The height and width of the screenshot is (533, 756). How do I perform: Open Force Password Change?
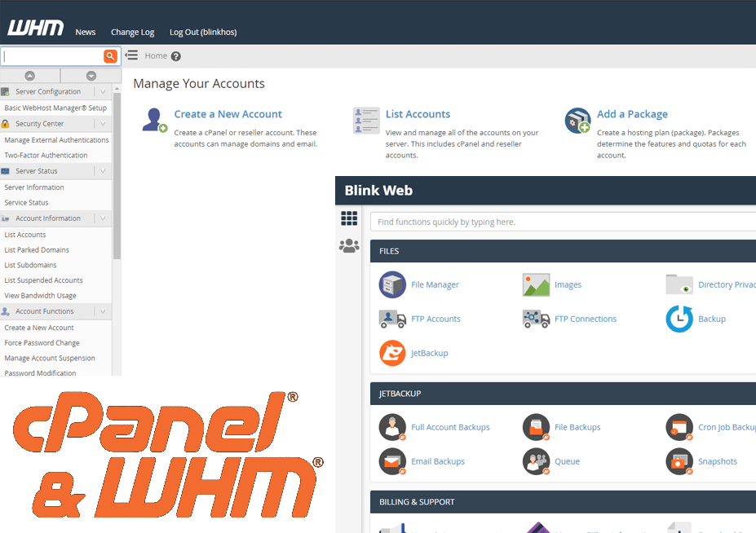click(x=42, y=342)
